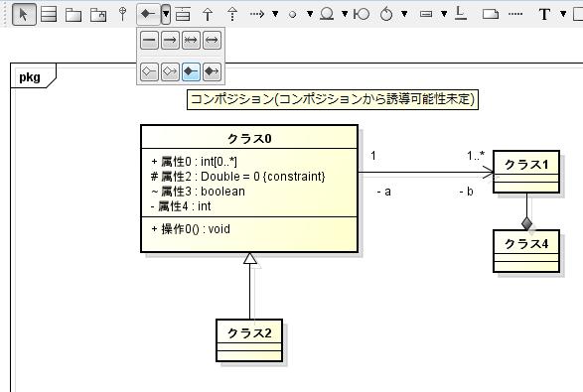Select the クラス0 class header
Image resolution: width=583 pixels, height=392 pixels.
(249, 138)
